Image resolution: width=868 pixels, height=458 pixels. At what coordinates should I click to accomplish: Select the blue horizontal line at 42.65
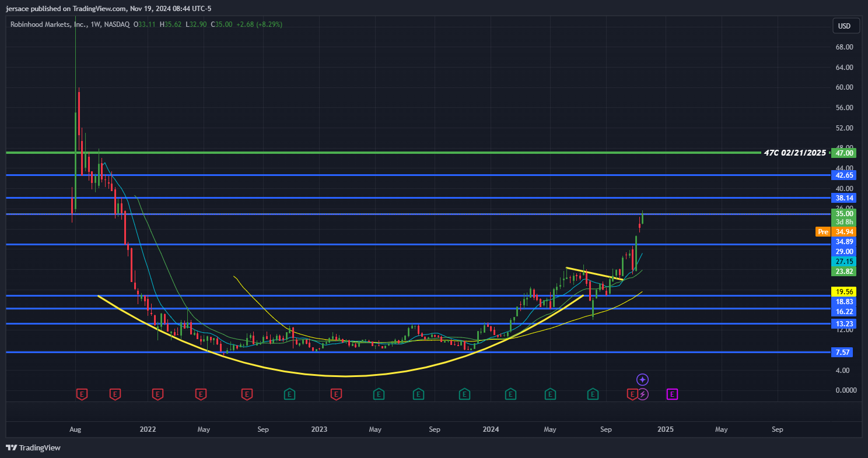[418, 175]
